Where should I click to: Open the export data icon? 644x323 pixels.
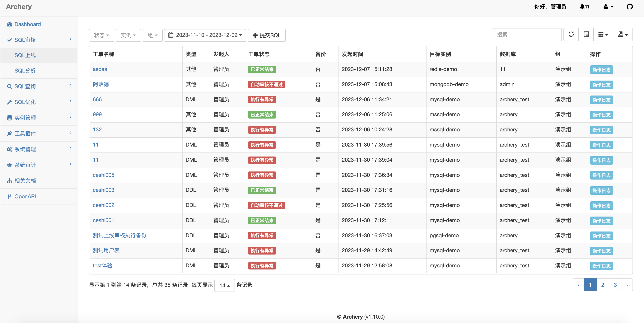coord(623,35)
